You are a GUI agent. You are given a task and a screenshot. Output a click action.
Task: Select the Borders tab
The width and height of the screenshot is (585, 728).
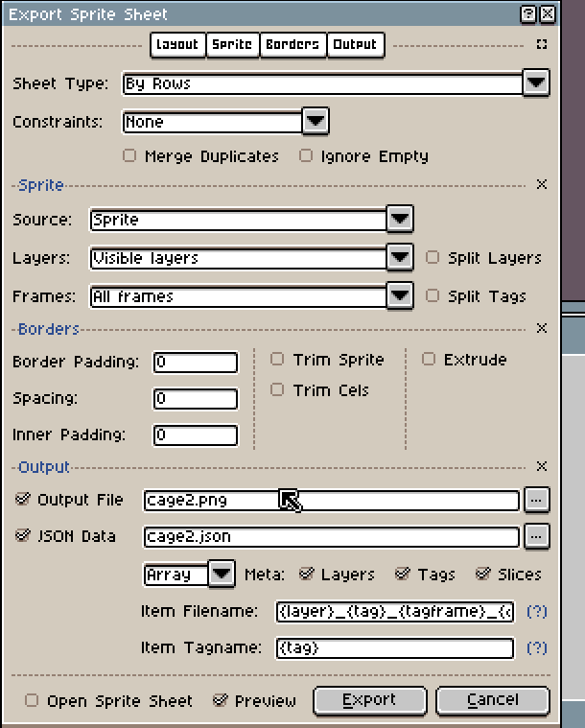[x=292, y=44]
